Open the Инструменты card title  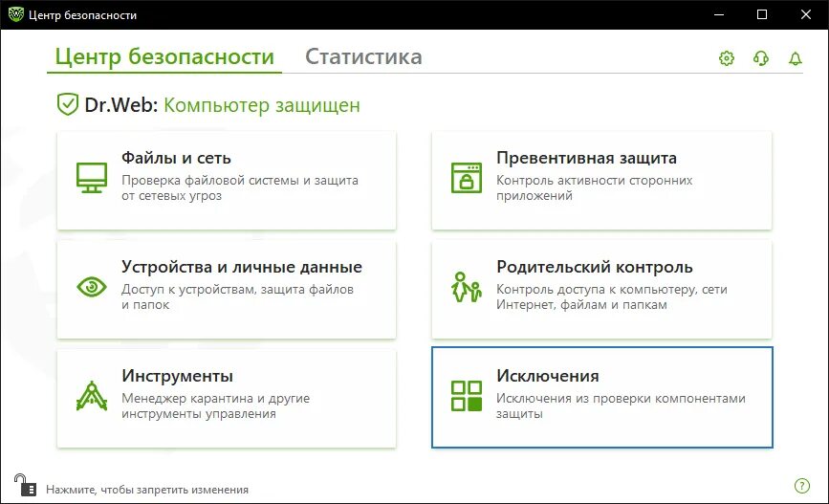click(x=177, y=376)
